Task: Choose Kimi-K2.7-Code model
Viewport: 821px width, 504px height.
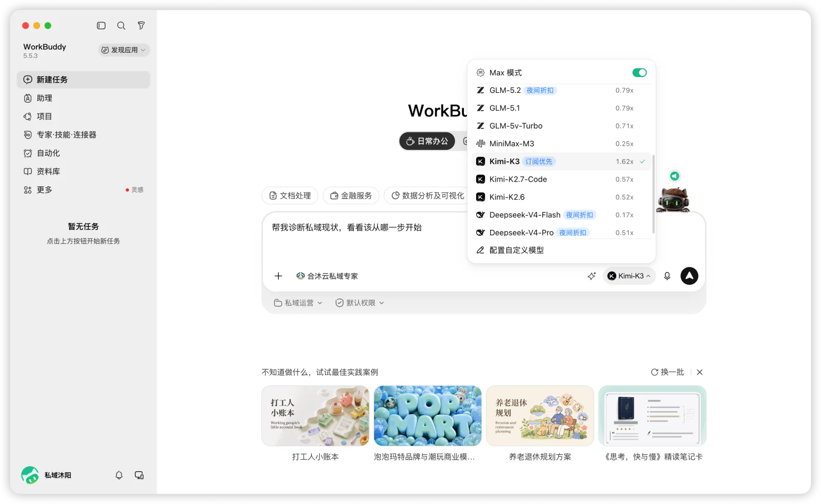Action: point(561,179)
